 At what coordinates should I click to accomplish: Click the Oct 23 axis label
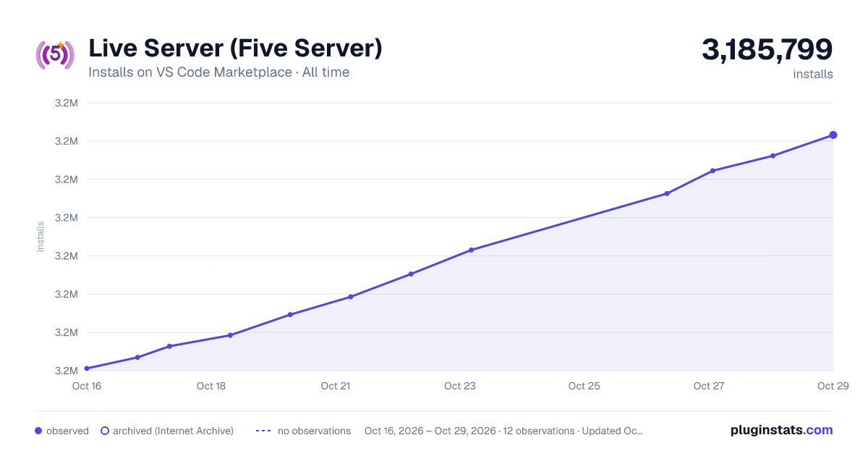[460, 386]
